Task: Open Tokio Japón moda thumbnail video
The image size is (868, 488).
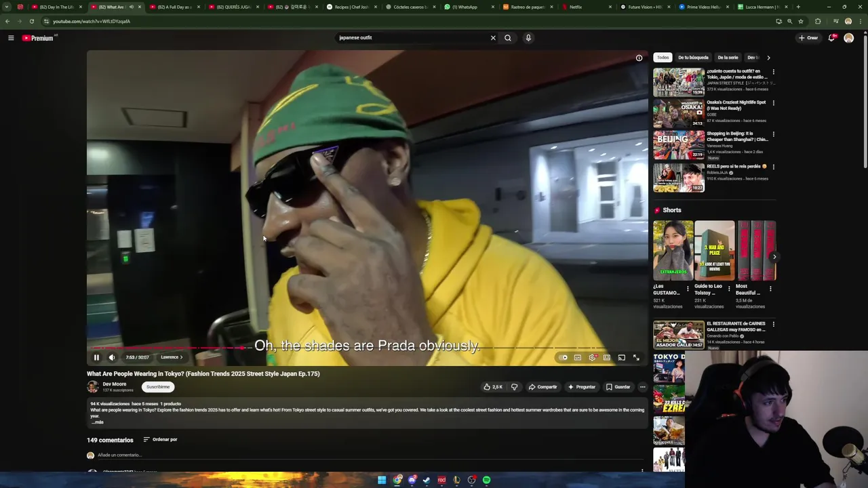Action: tap(679, 82)
